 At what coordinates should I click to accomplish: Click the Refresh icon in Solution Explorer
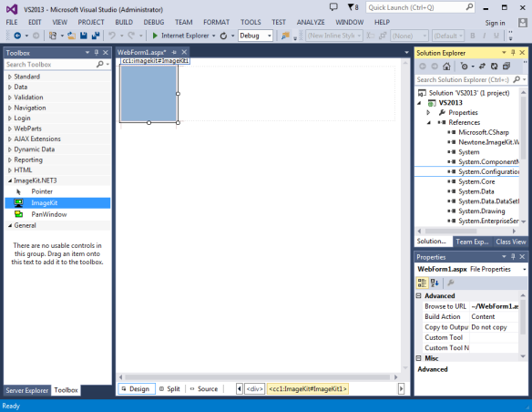(494, 67)
